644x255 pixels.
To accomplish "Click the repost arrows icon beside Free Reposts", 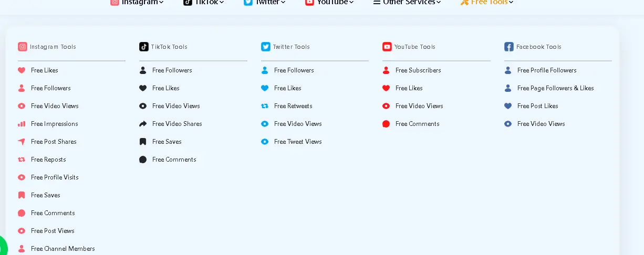I will point(22,160).
